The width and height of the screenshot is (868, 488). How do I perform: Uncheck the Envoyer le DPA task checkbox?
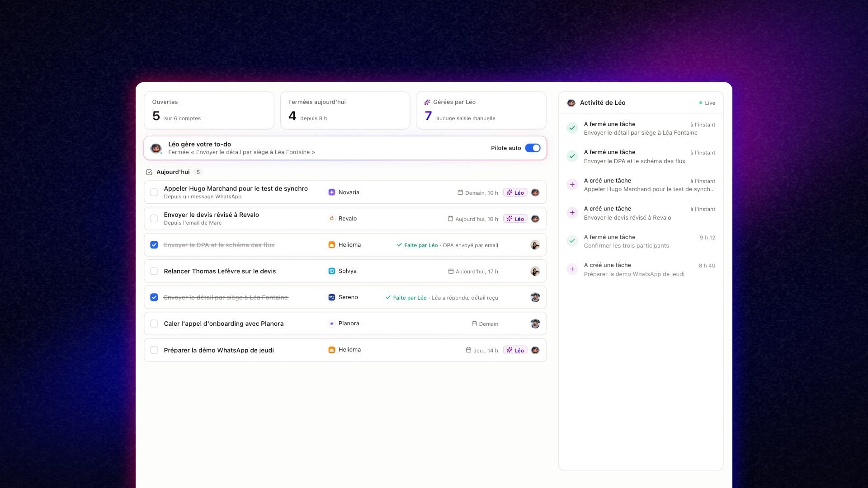click(154, 245)
